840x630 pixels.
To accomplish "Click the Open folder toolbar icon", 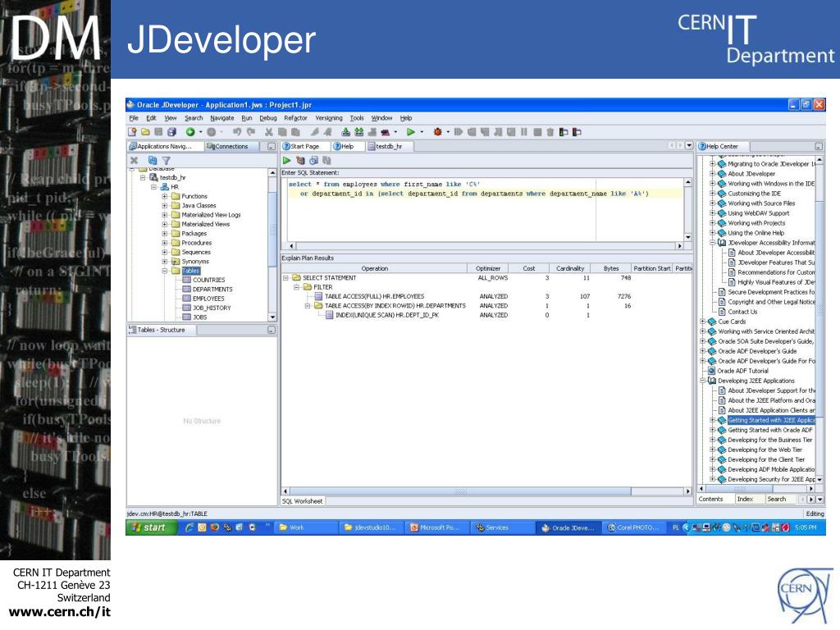I will (145, 132).
